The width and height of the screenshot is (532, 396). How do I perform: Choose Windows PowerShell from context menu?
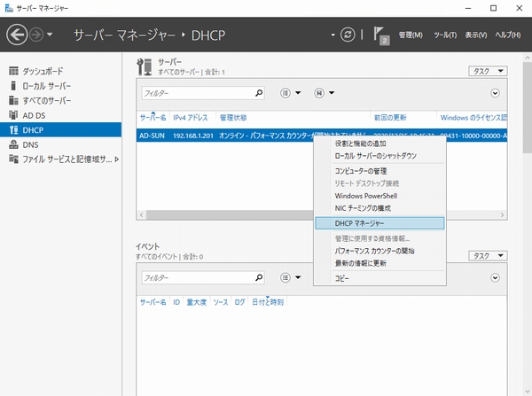point(379,196)
